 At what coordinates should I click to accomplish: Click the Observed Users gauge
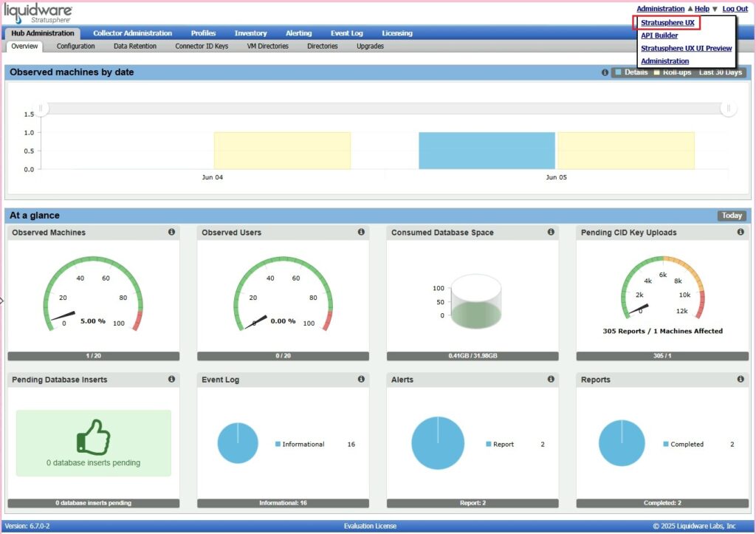click(283, 294)
